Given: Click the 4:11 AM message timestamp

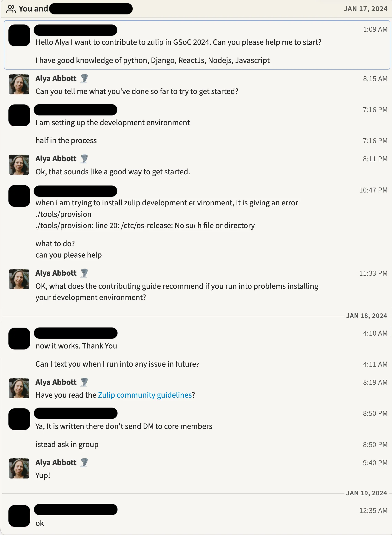Looking at the screenshot, I should pos(375,364).
